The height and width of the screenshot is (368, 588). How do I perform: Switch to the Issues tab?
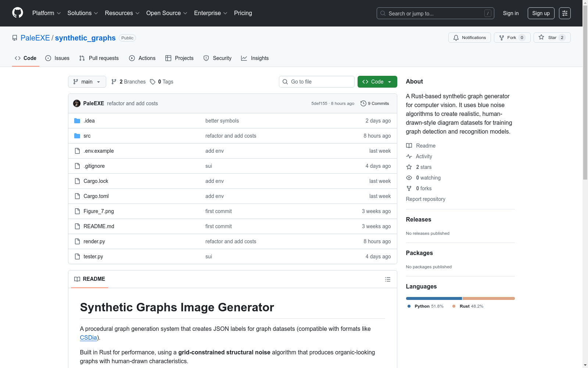57,58
